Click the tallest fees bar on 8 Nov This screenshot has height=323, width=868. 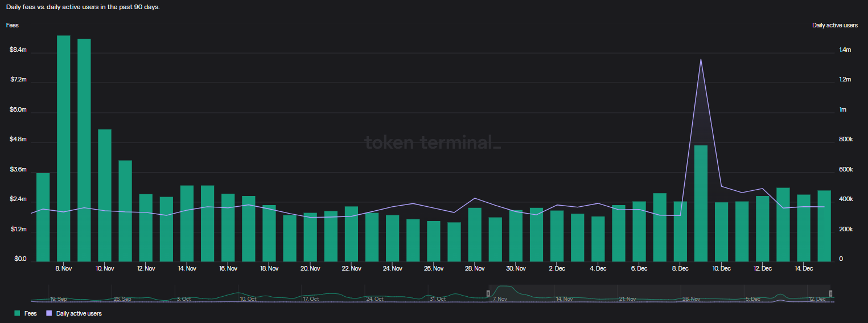pos(63,148)
